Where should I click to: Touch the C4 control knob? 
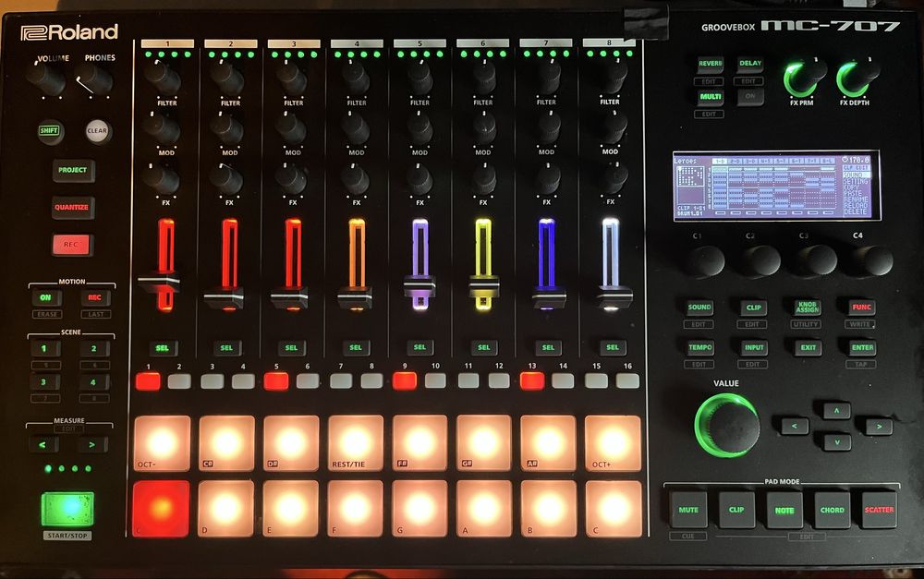[872, 260]
